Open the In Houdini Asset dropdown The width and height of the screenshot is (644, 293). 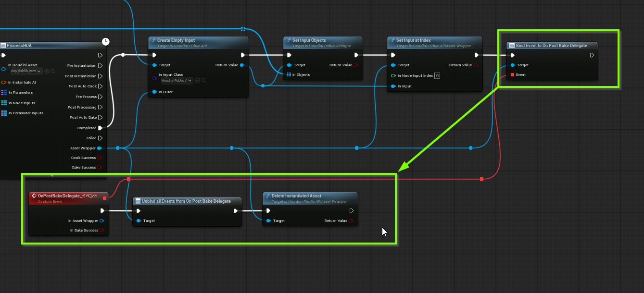point(26,71)
